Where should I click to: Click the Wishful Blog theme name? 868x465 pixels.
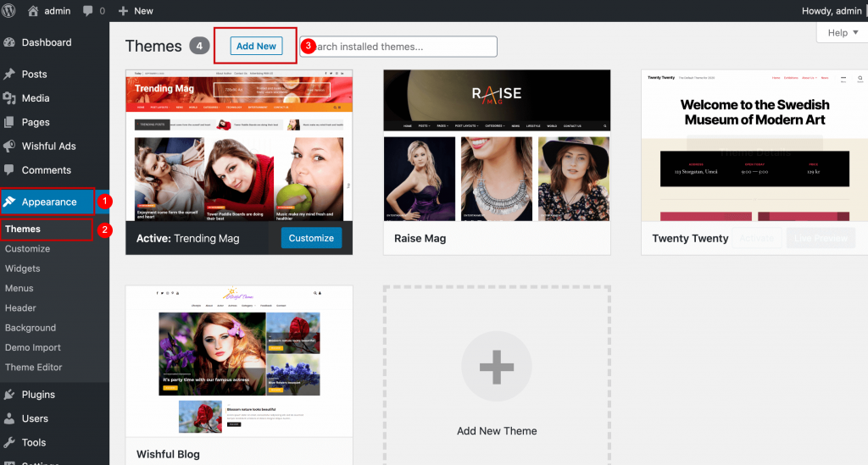(168, 454)
